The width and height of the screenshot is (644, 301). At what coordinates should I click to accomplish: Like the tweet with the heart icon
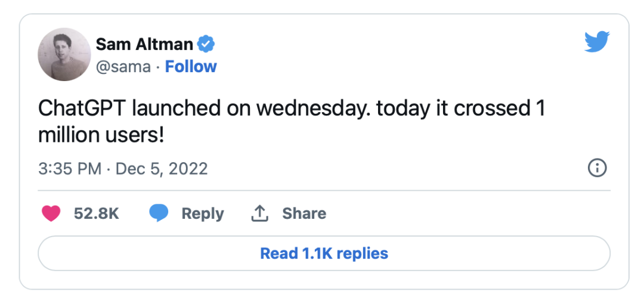point(51,213)
